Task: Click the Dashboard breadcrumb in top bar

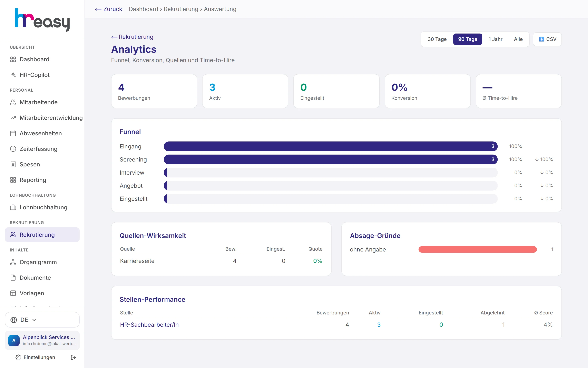Action: point(143,9)
